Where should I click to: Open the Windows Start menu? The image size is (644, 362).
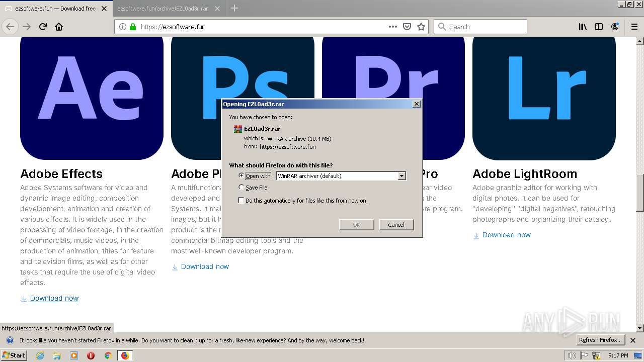[14, 355]
